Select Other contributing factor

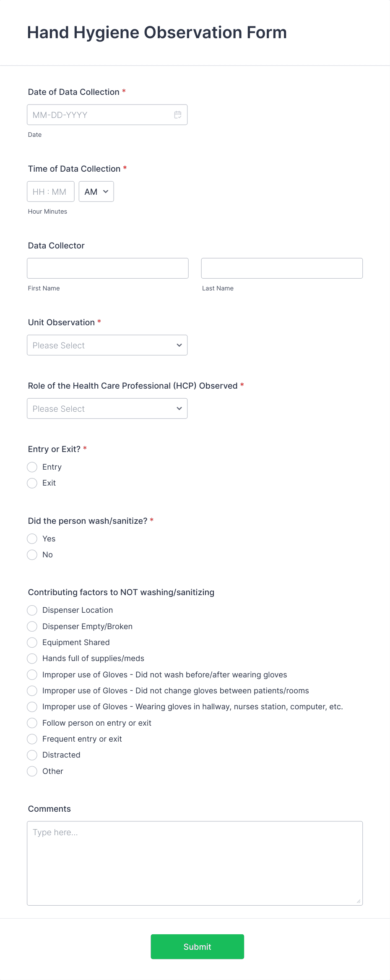[32, 771]
